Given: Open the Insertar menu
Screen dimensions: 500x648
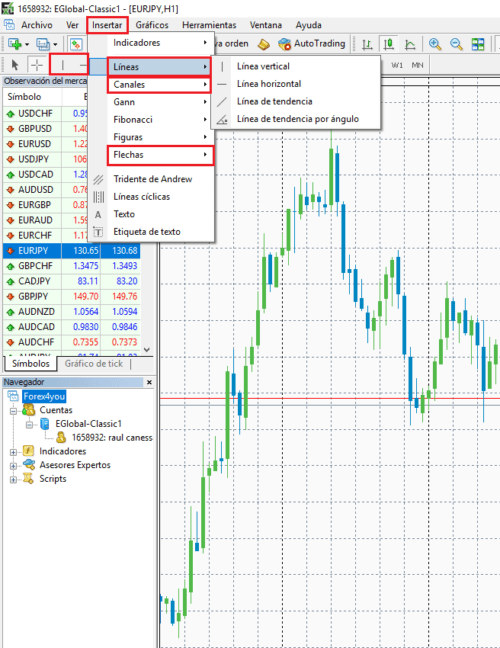Looking at the screenshot, I should click(x=107, y=25).
